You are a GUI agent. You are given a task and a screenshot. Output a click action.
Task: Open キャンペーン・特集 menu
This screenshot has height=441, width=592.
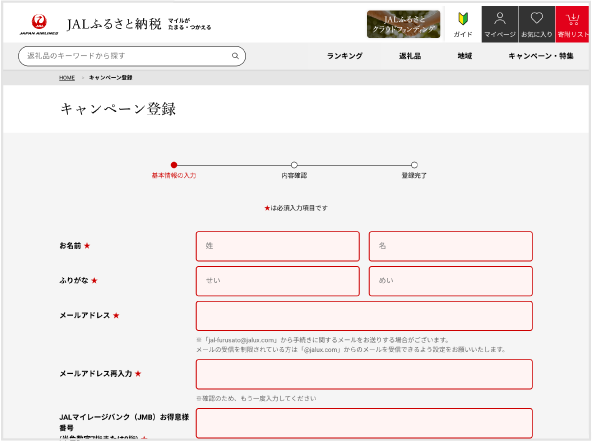click(541, 56)
